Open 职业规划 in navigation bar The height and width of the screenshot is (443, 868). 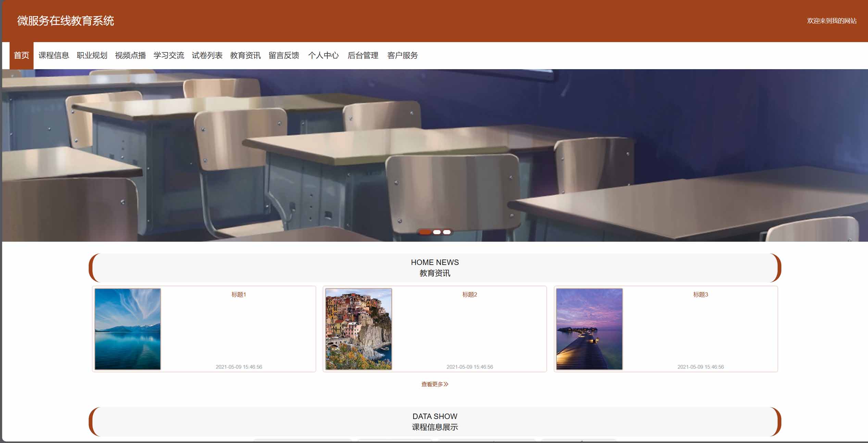click(92, 55)
